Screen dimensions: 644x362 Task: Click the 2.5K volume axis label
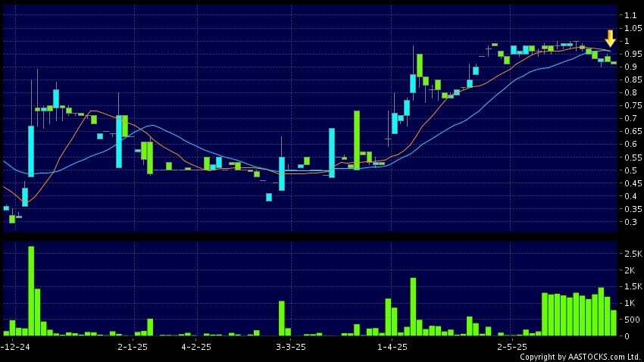[x=633, y=254]
